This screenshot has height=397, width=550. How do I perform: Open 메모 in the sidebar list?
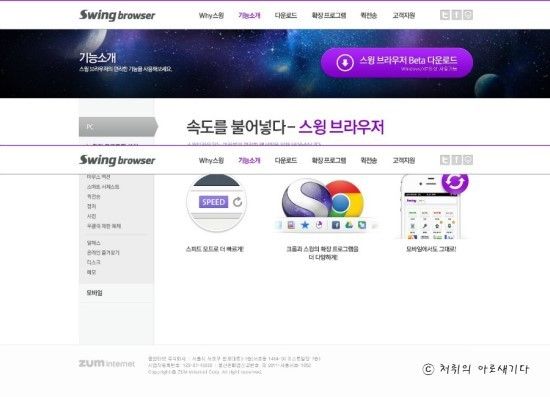click(92, 272)
